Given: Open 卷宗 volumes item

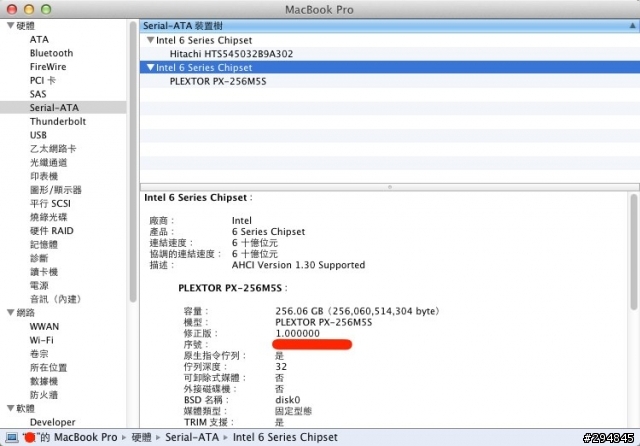Looking at the screenshot, I should tap(39, 354).
